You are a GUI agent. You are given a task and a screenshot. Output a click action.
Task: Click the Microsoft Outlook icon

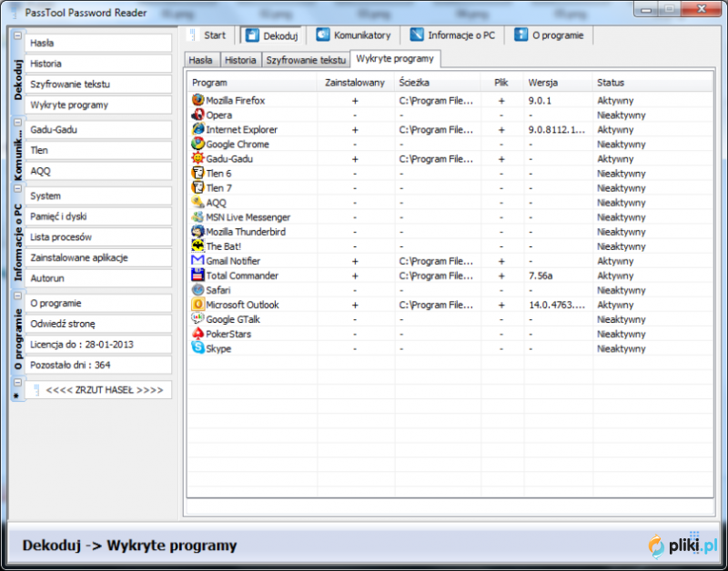point(197,305)
